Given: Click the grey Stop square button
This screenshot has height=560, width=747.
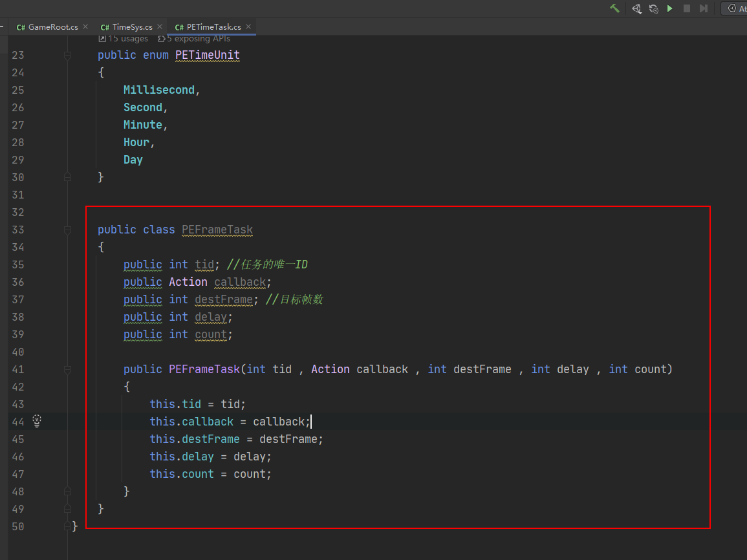Looking at the screenshot, I should (686, 8).
